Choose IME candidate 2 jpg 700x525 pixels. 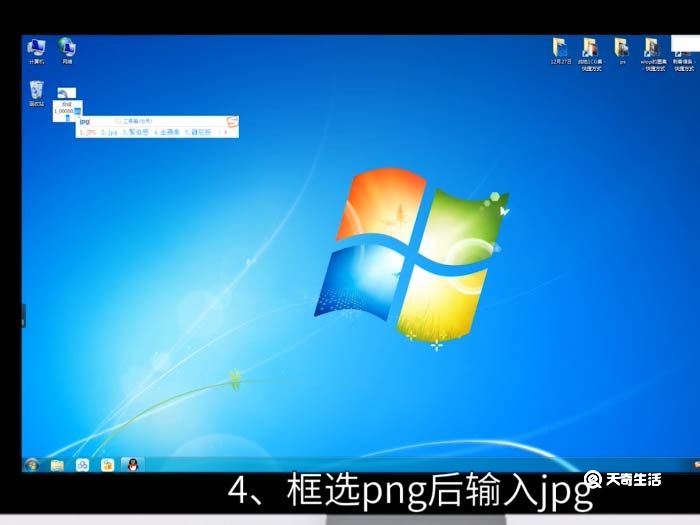pyautogui.click(x=109, y=133)
